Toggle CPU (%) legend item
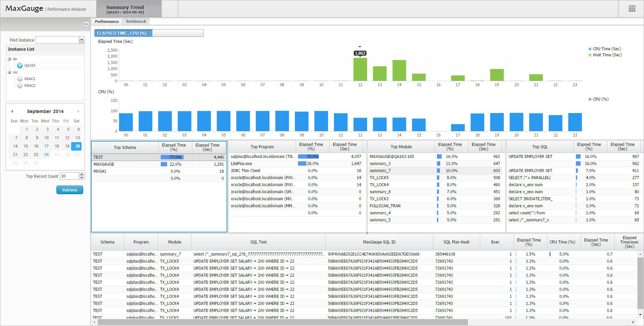644x326 pixels. (598, 99)
